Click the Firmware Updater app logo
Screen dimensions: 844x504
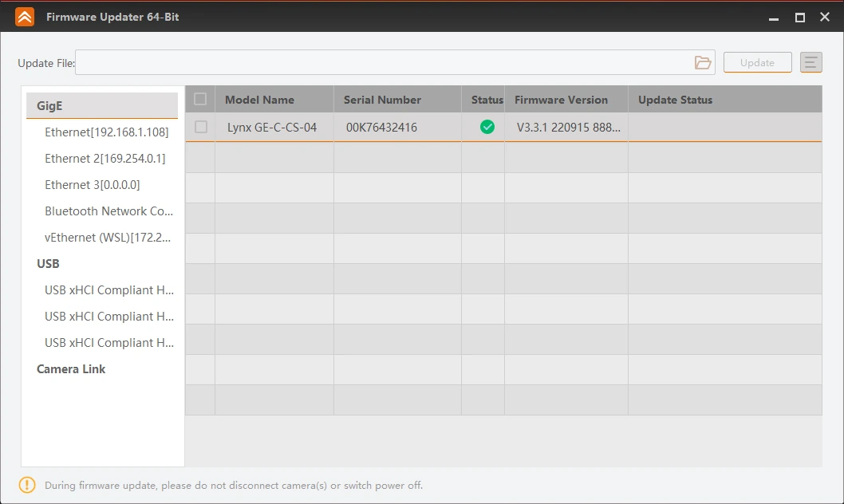click(x=25, y=17)
